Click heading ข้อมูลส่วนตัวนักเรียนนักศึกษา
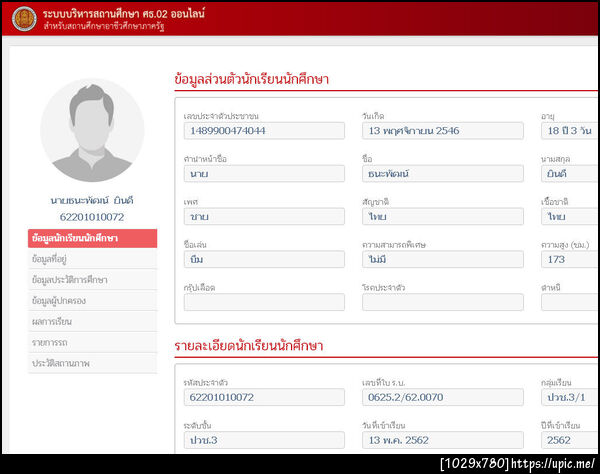600x474 pixels. pos(251,79)
